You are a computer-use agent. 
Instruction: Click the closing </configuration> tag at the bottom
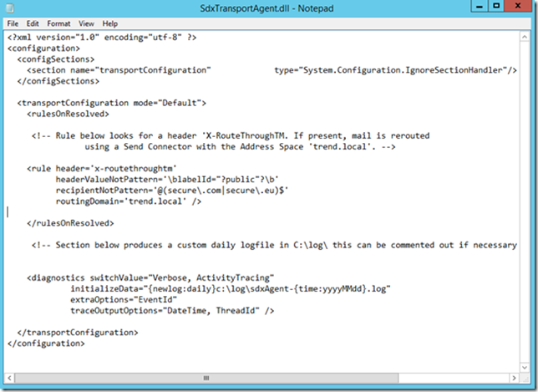click(46, 343)
